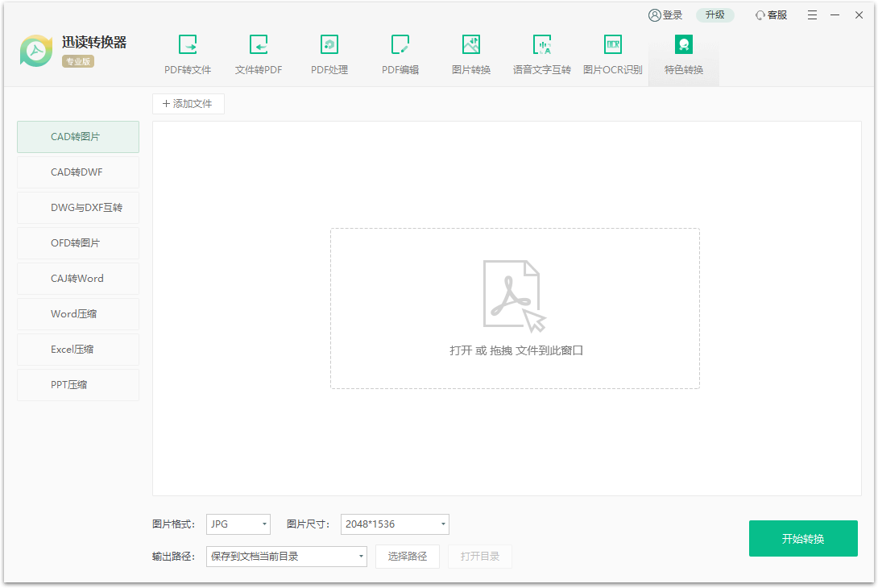Viewport: 878px width, 588px height.
Task: Open the 图片OCR识别 recognition tool
Action: click(x=611, y=53)
